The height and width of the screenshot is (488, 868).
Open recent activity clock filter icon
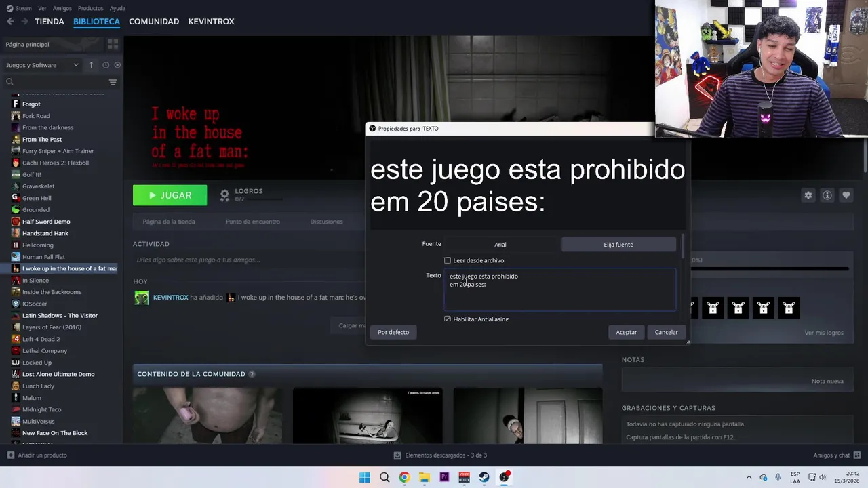coord(106,65)
